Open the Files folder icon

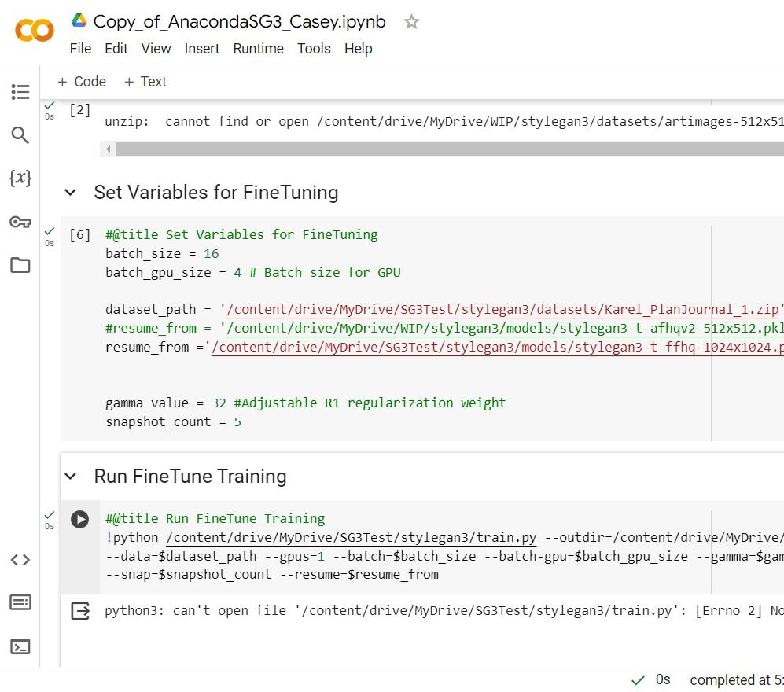point(20,265)
